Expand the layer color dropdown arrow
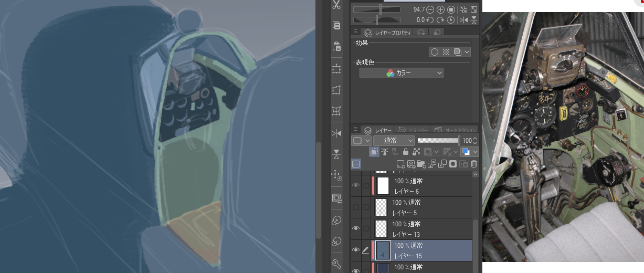The height and width of the screenshot is (273, 644). click(475, 152)
